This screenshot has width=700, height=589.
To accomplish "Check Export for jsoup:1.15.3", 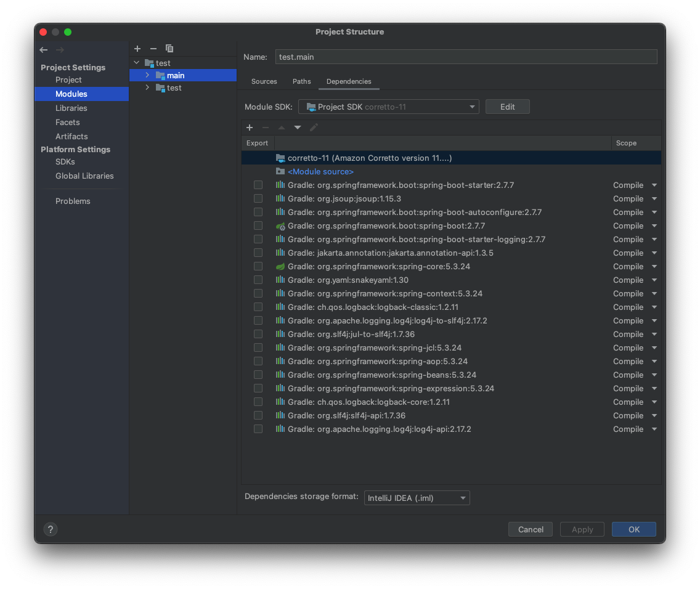I will (x=258, y=198).
